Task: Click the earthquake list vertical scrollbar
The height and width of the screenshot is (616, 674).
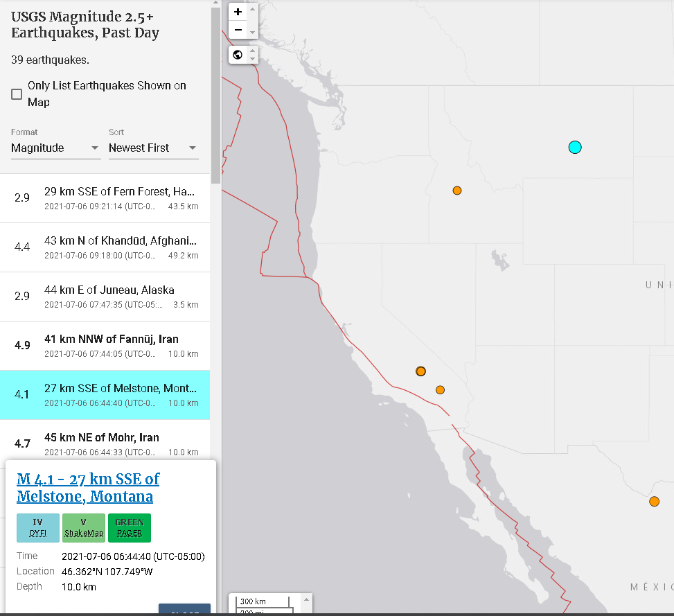Action: tap(216, 96)
